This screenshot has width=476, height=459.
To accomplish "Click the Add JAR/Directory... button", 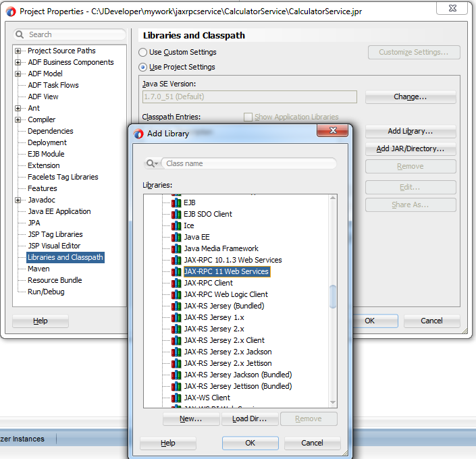I will (411, 149).
